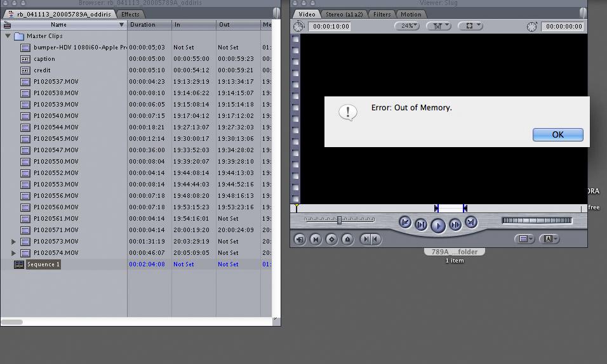The width and height of the screenshot is (607, 364).
Task: Click the Go to Previous Edit button
Action: (404, 223)
